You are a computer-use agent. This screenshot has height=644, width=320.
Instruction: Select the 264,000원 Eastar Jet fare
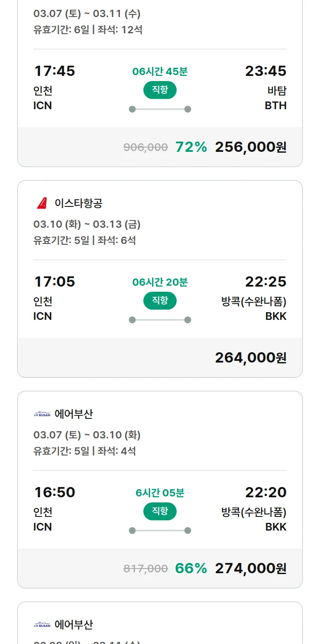250,358
